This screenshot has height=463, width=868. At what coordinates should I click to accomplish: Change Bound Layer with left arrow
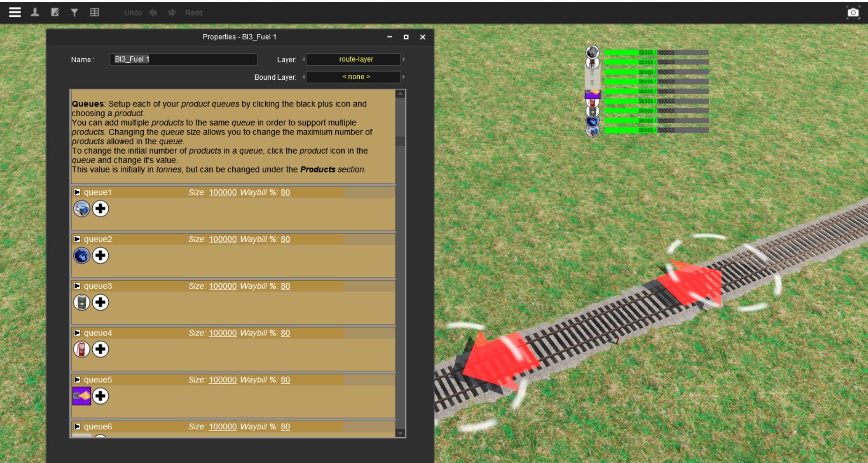point(304,77)
